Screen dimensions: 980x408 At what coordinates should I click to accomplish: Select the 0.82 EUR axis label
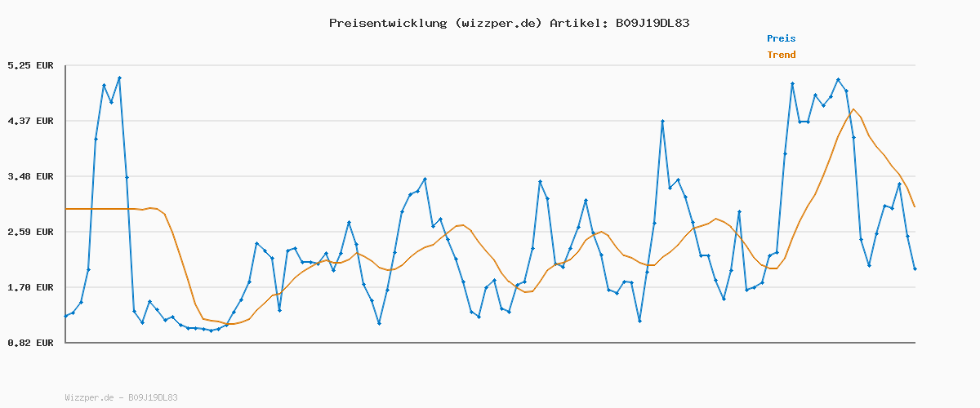tap(30, 343)
